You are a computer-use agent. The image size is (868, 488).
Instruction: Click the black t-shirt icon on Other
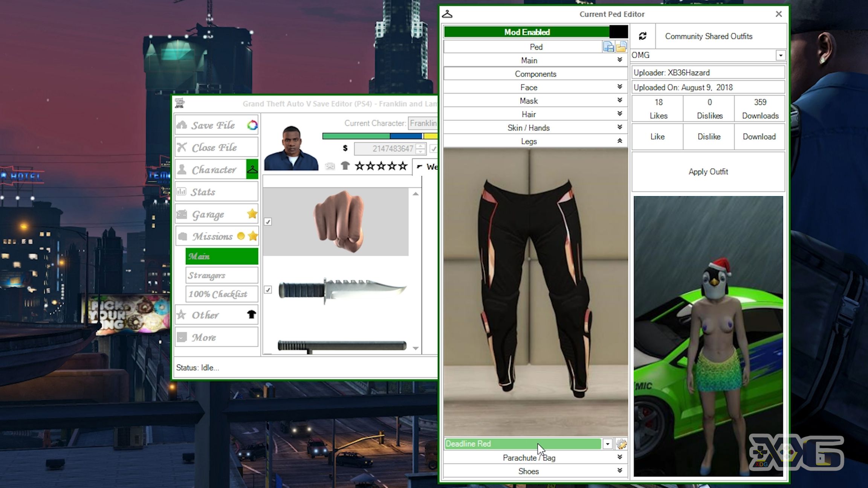[x=251, y=314]
